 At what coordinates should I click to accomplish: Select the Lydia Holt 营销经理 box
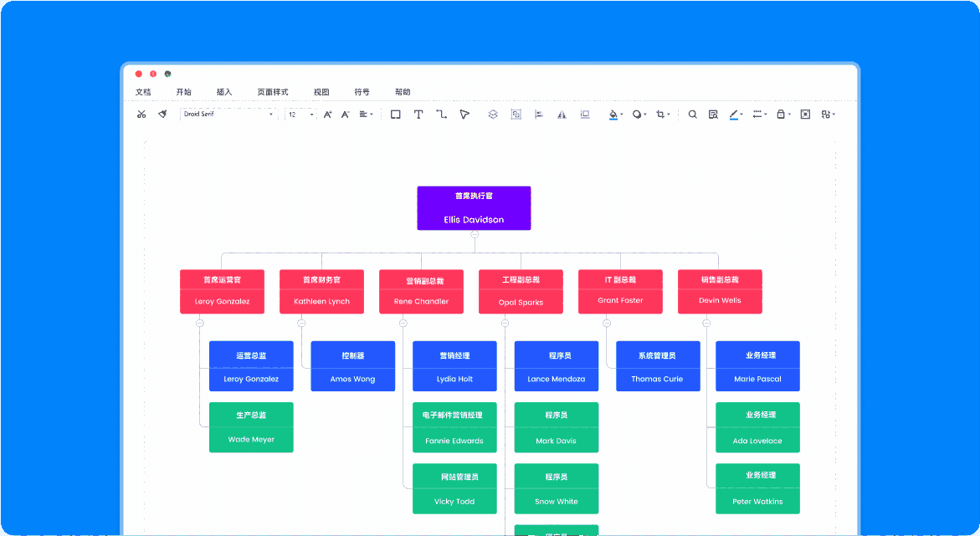click(x=455, y=366)
